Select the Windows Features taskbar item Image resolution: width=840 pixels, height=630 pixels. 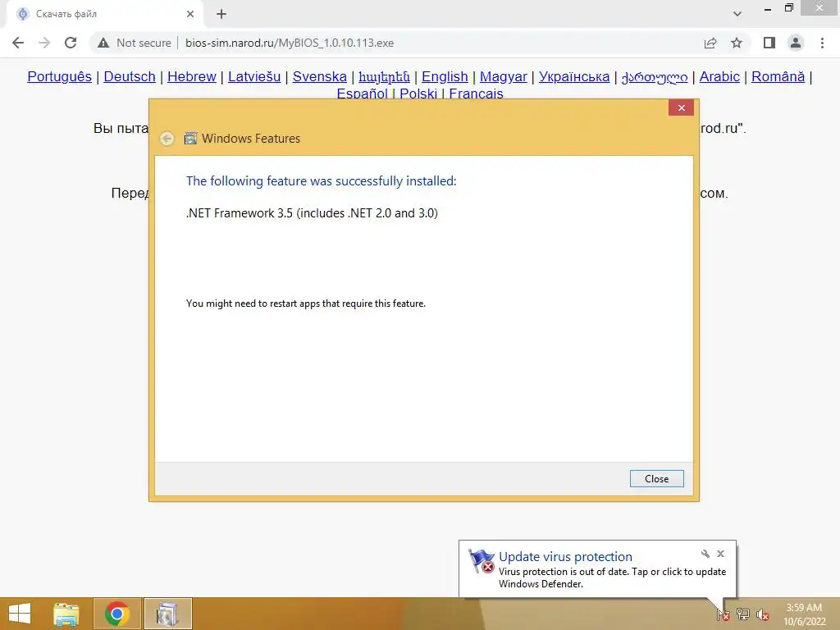pyautogui.click(x=167, y=614)
